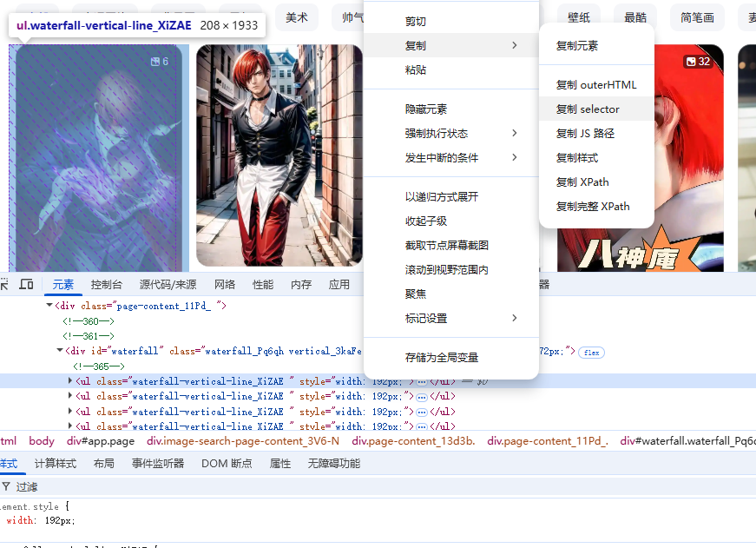Collapse the div page-content_11Pd_ node
Screen dimensions: 756x548
point(49,306)
